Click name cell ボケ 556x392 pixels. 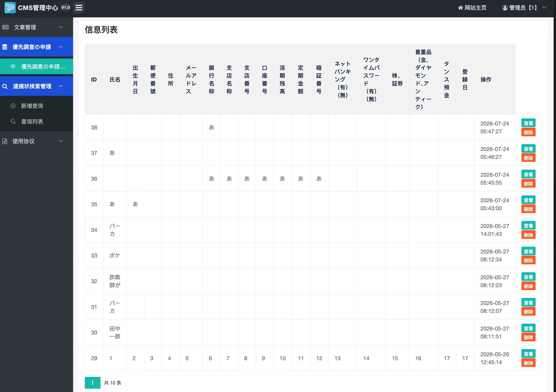pyautogui.click(x=115, y=255)
